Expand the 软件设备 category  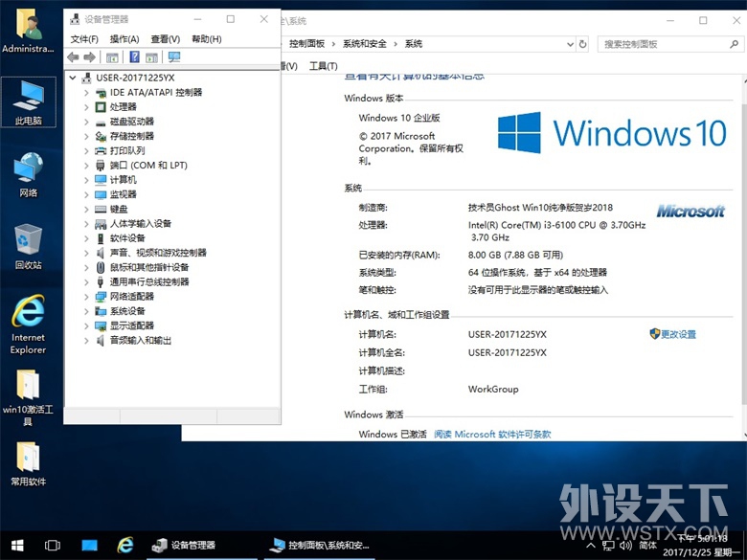[86, 238]
